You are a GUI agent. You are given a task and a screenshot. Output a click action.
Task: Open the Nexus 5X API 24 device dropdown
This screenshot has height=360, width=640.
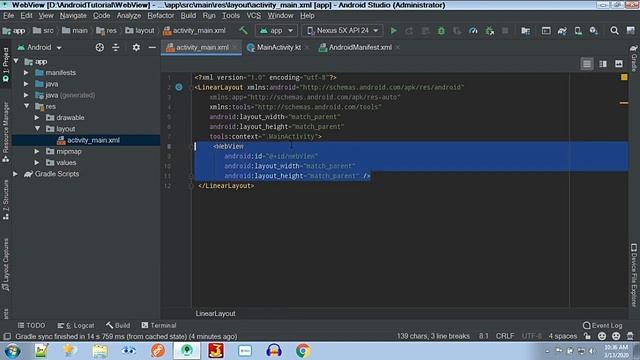point(342,31)
